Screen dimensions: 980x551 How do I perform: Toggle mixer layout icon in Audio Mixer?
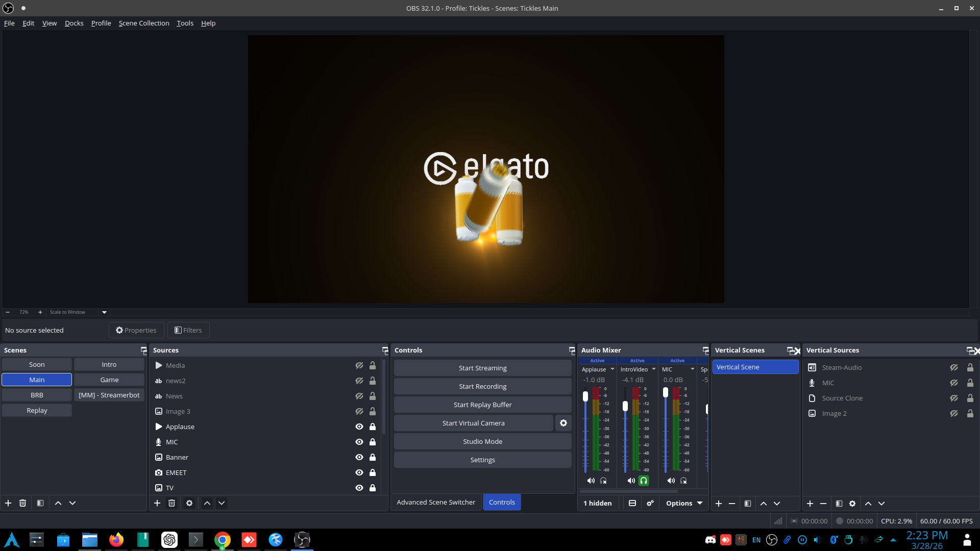pyautogui.click(x=632, y=503)
